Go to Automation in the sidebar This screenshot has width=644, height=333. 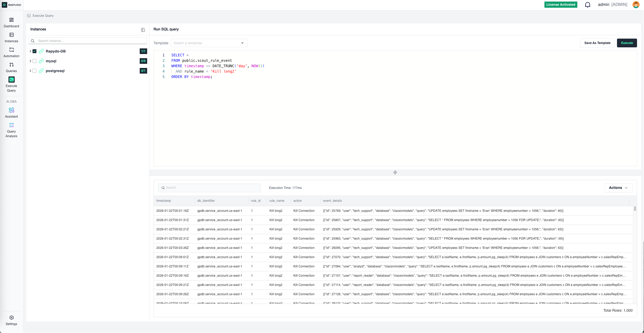tap(11, 50)
